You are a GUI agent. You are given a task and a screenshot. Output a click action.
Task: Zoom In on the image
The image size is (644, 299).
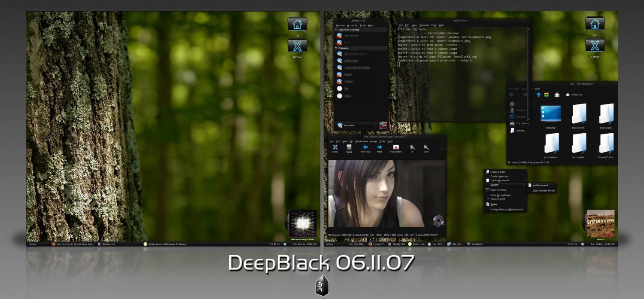click(413, 148)
